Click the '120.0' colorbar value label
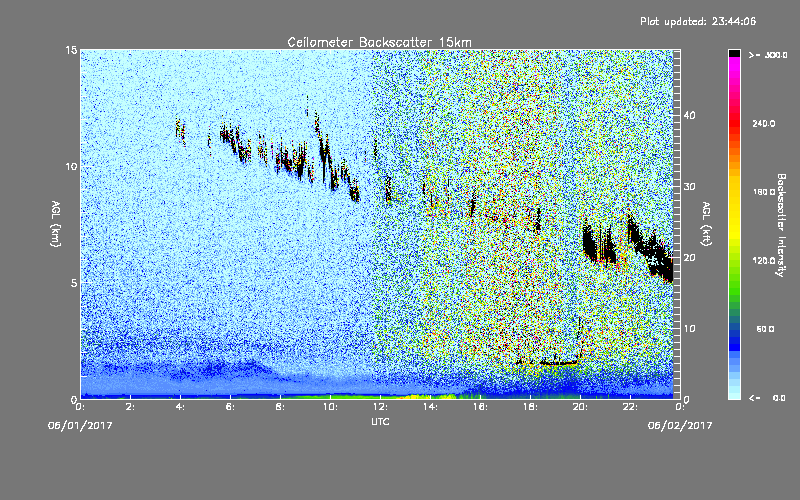The image size is (800, 500). coord(764,261)
